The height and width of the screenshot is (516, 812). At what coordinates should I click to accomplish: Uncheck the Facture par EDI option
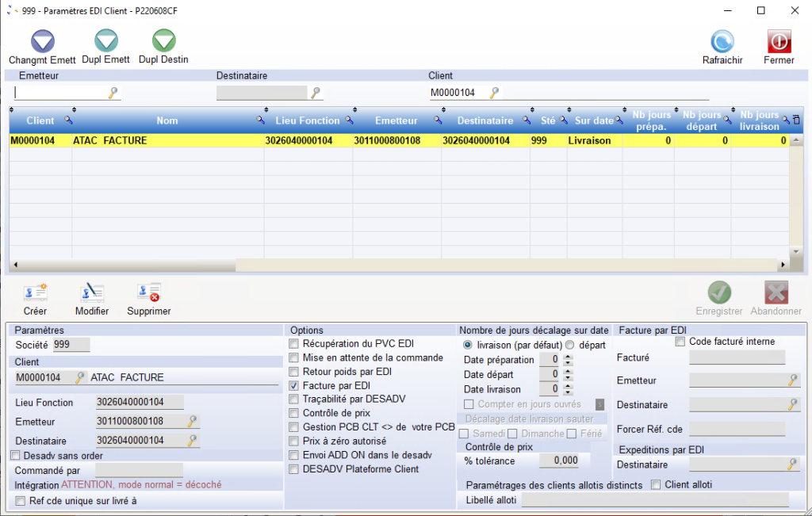tap(294, 386)
